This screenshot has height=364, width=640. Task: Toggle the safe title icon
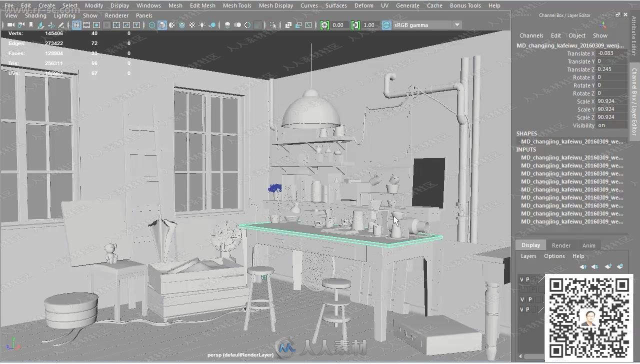136,24
